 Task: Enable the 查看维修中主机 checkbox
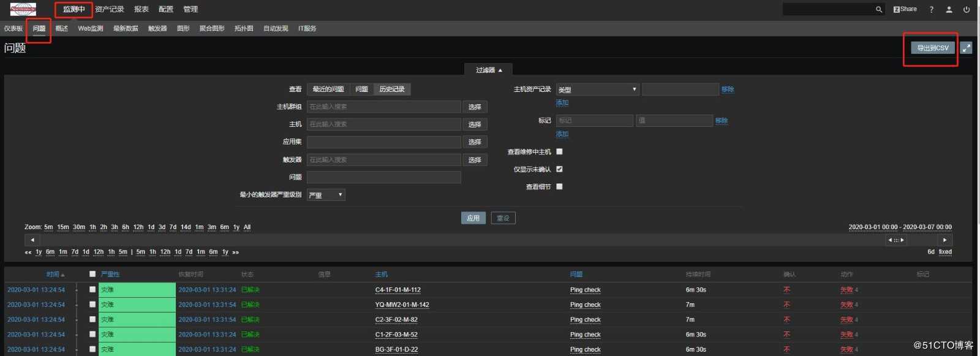[559, 151]
